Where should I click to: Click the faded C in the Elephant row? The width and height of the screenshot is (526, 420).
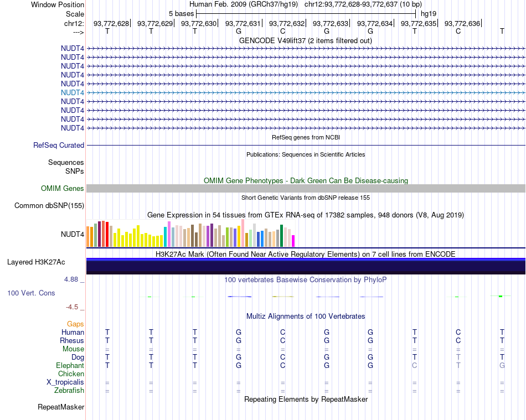[x=414, y=365]
